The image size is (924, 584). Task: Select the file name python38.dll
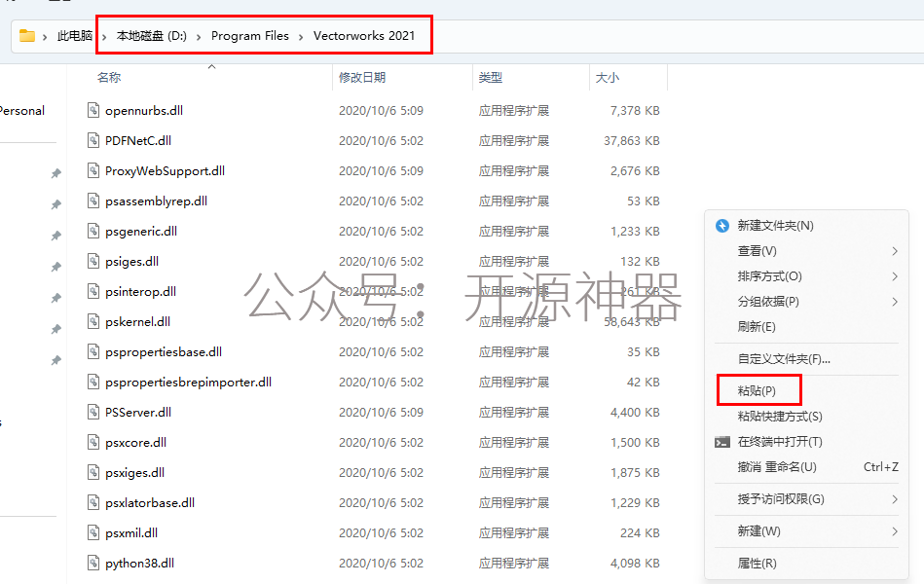click(x=139, y=563)
